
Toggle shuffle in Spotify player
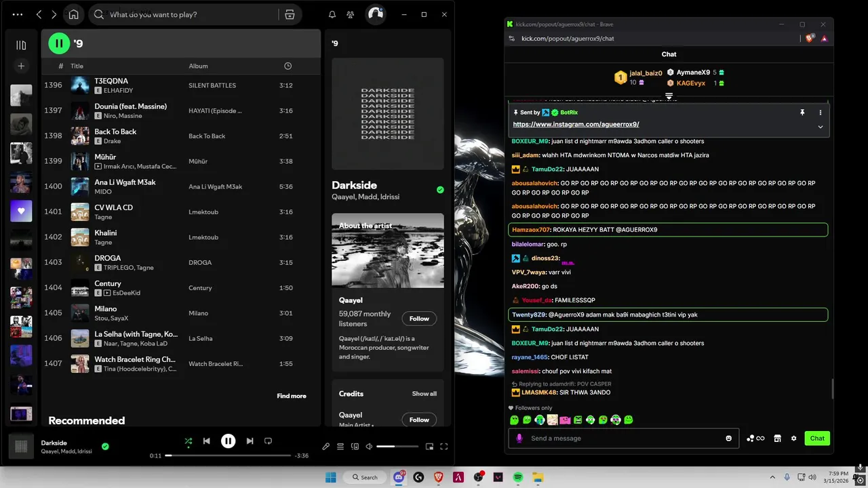click(x=189, y=441)
